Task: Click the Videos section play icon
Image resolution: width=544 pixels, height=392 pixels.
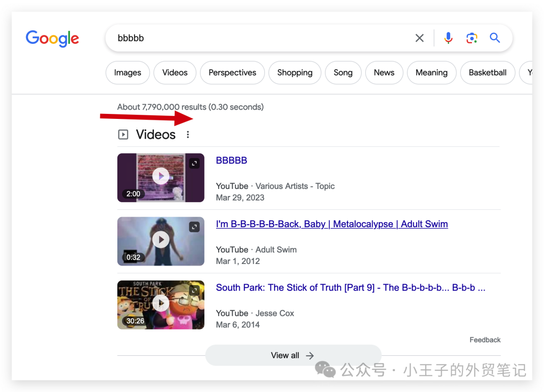Action: [x=123, y=134]
